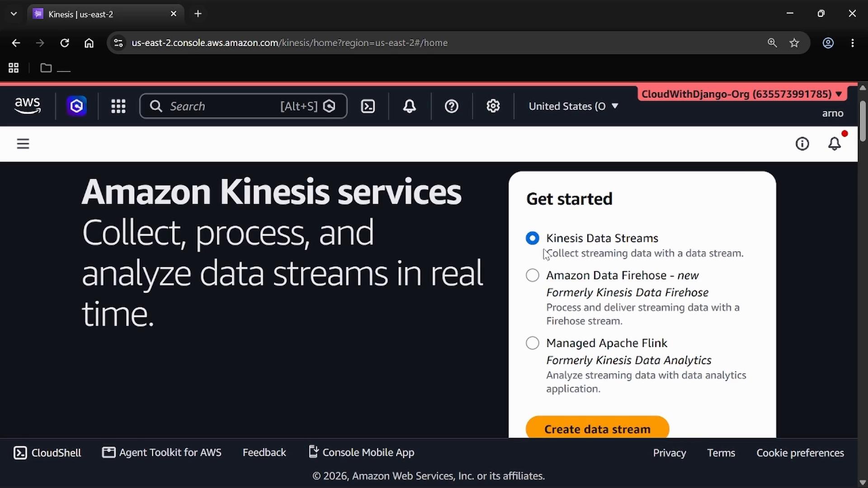Open the hamburger side navigation menu
This screenshot has width=868, height=488.
23,144
